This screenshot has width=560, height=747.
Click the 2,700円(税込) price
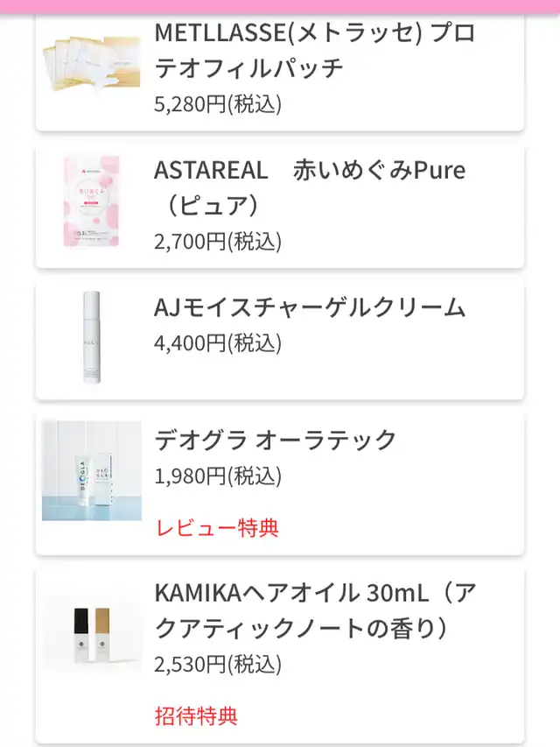click(x=218, y=242)
